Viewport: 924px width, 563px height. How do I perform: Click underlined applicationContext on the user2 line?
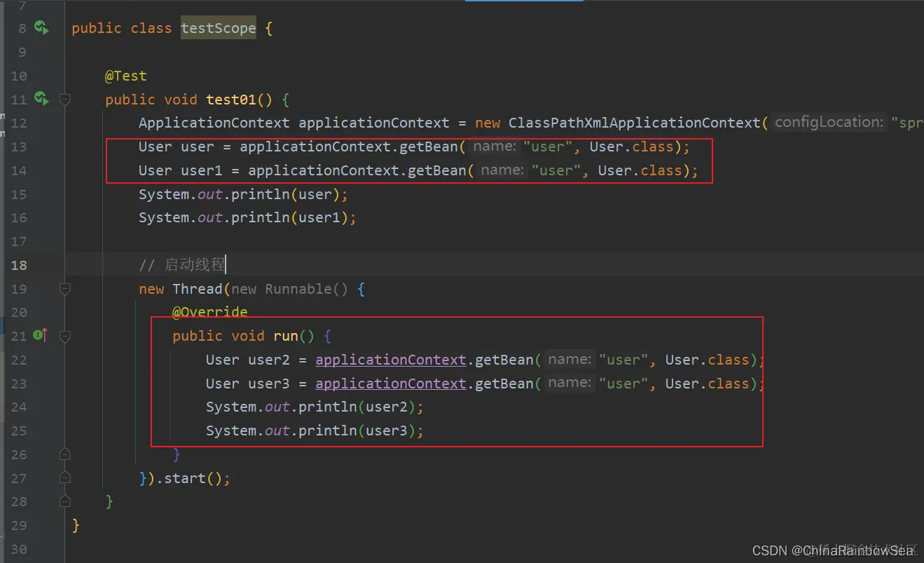tap(391, 360)
